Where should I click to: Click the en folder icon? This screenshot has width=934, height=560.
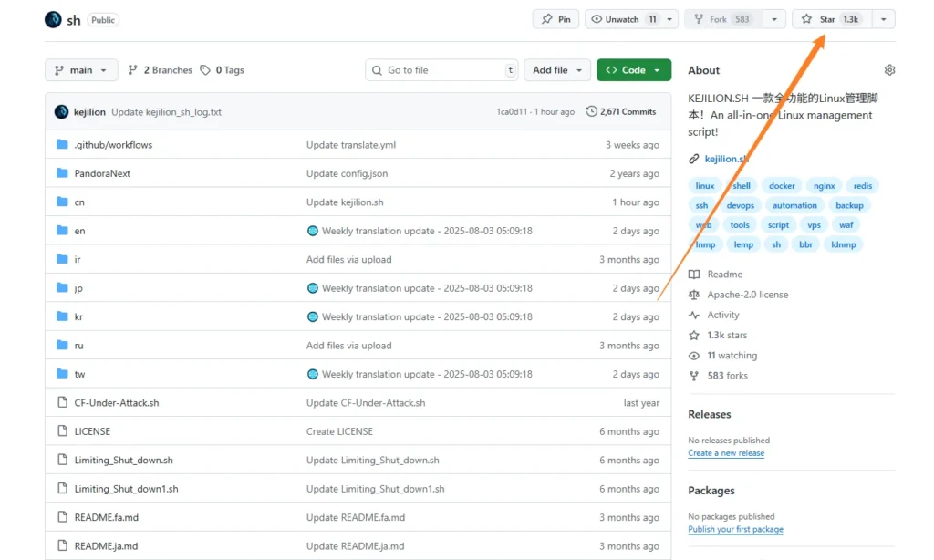click(62, 230)
